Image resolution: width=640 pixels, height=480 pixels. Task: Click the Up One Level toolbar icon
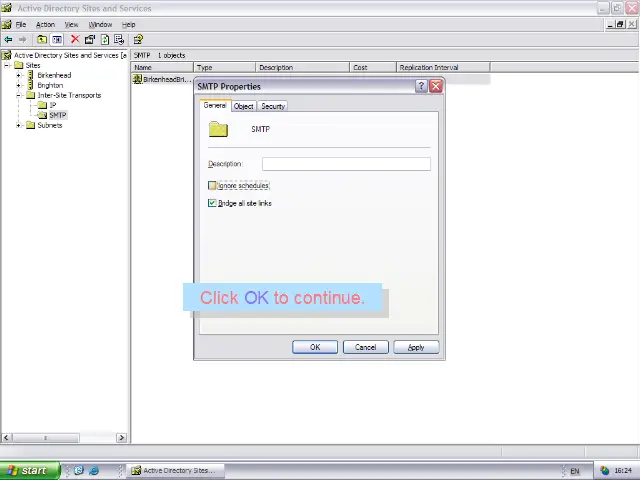click(x=41, y=40)
